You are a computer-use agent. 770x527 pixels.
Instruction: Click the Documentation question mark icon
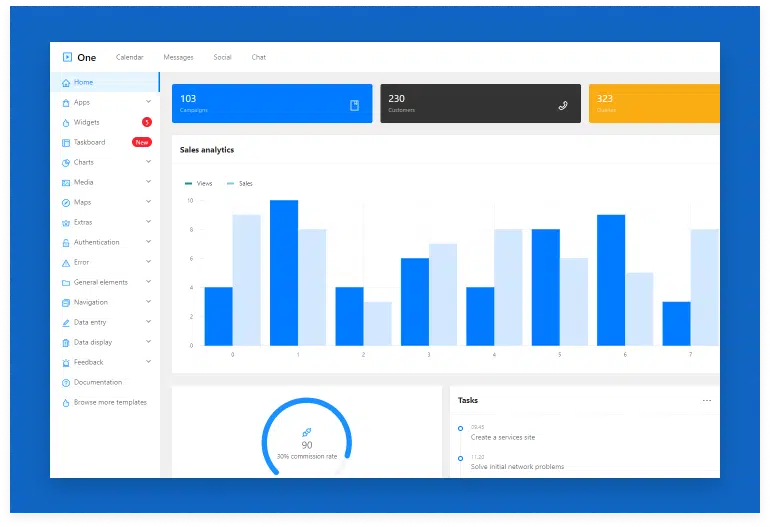[x=66, y=383]
